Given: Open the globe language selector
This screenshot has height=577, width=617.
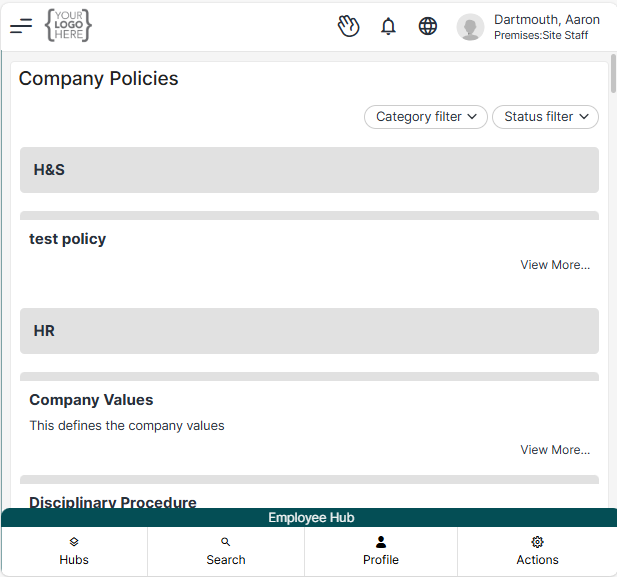Looking at the screenshot, I should tap(428, 27).
